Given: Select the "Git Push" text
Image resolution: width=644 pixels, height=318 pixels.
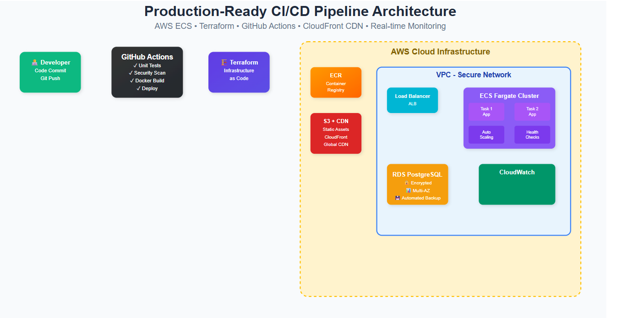Looking at the screenshot, I should point(50,78).
